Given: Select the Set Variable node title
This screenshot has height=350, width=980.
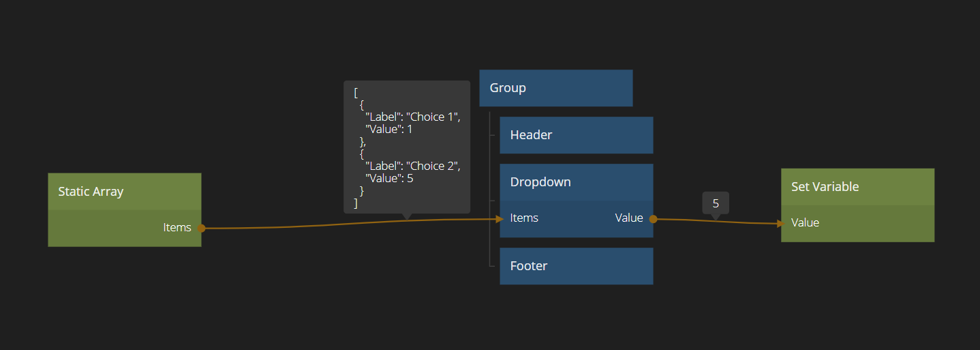Looking at the screenshot, I should [825, 187].
